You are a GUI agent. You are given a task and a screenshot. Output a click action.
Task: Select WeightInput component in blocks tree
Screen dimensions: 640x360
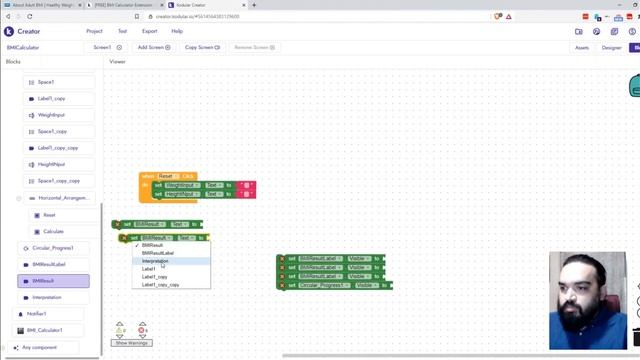[x=59, y=115]
